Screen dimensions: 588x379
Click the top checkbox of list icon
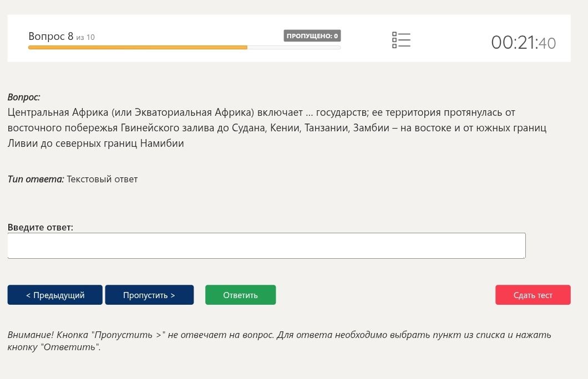[x=394, y=34]
